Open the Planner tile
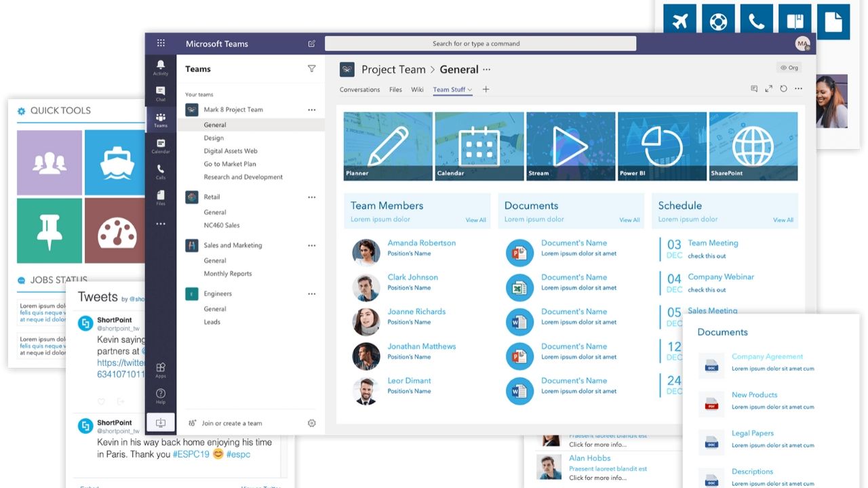This screenshot has height=488, width=868. [x=388, y=146]
